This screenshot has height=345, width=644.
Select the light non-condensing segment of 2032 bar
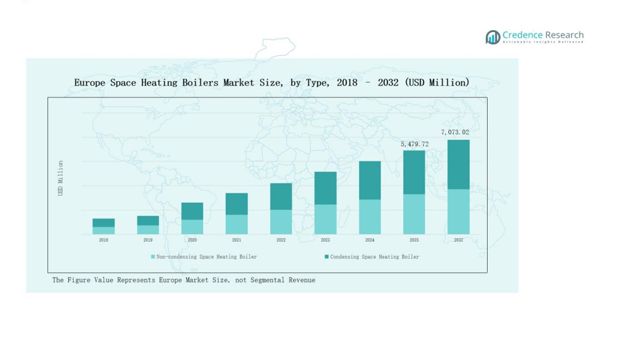point(458,212)
